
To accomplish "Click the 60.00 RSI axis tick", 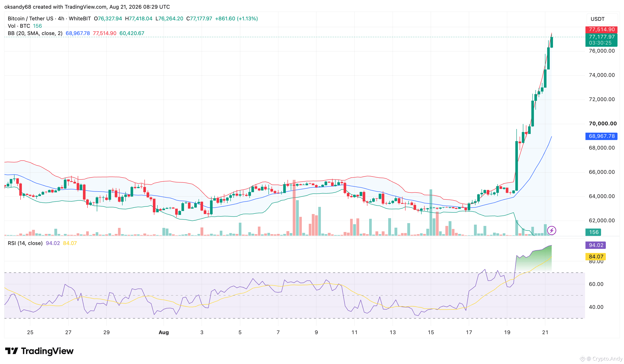I will [596, 284].
